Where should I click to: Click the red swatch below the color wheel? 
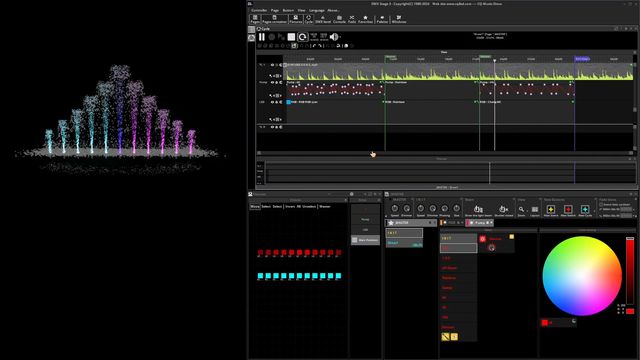(544, 322)
